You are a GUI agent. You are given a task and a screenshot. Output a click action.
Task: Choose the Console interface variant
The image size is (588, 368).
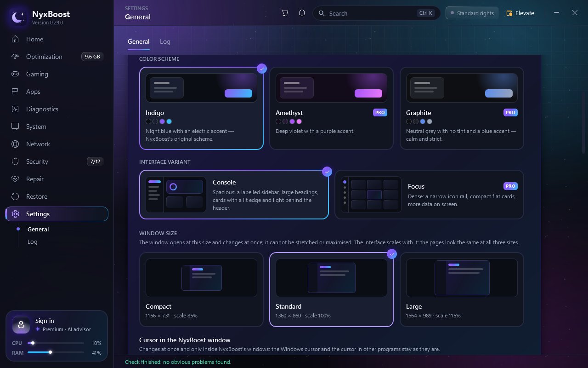coord(234,195)
